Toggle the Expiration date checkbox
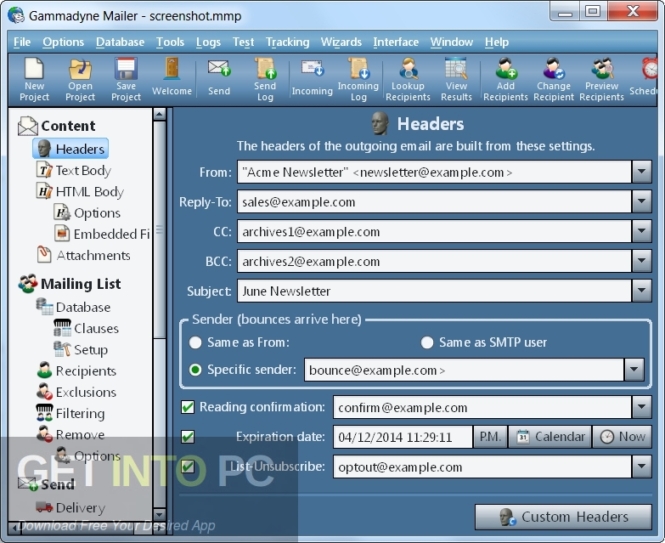The height and width of the screenshot is (543, 665). [187, 437]
